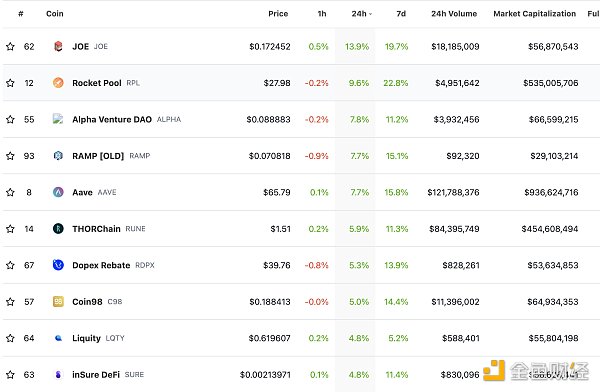Click the Rocket Pool orange logo icon

(58, 83)
